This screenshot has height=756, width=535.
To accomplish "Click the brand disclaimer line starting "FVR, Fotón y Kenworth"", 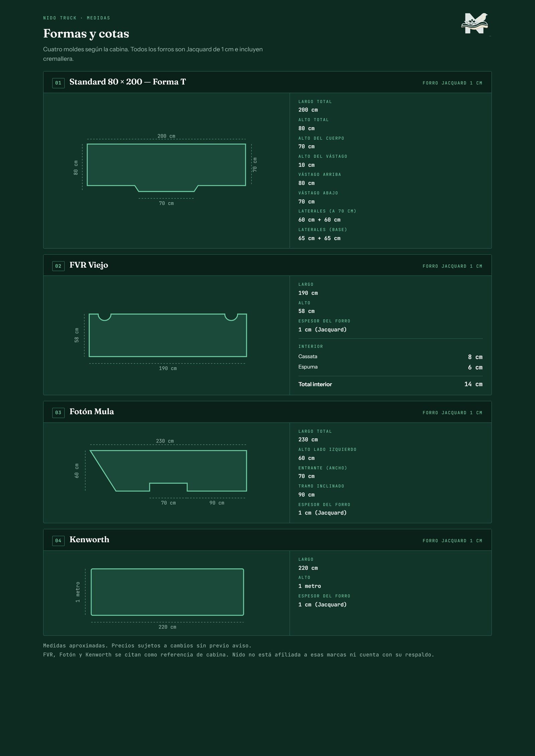I will coord(238,655).
